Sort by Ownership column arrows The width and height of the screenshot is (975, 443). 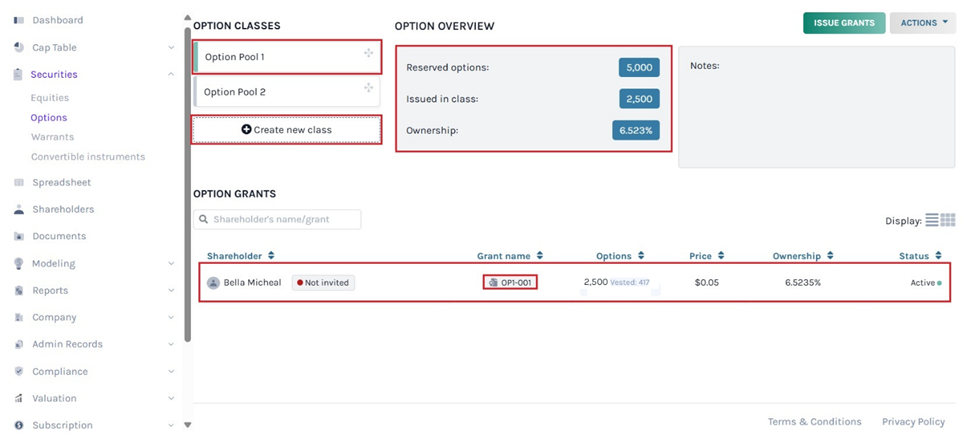pos(830,256)
